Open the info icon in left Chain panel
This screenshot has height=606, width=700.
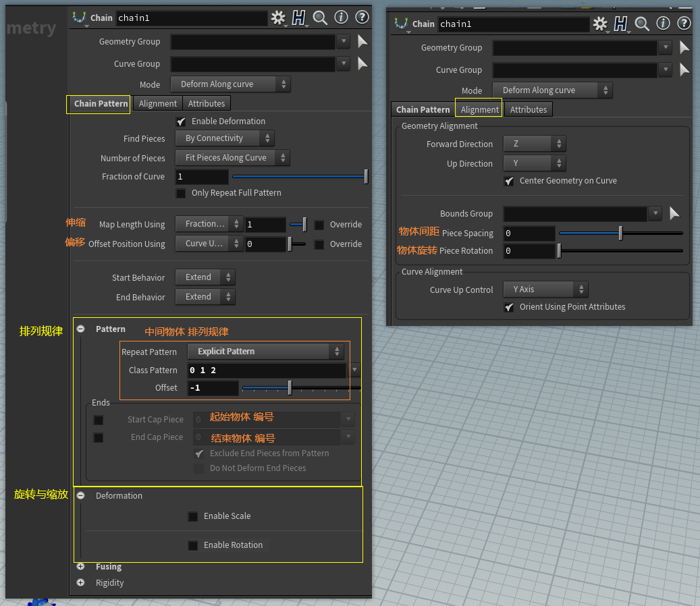pos(341,18)
